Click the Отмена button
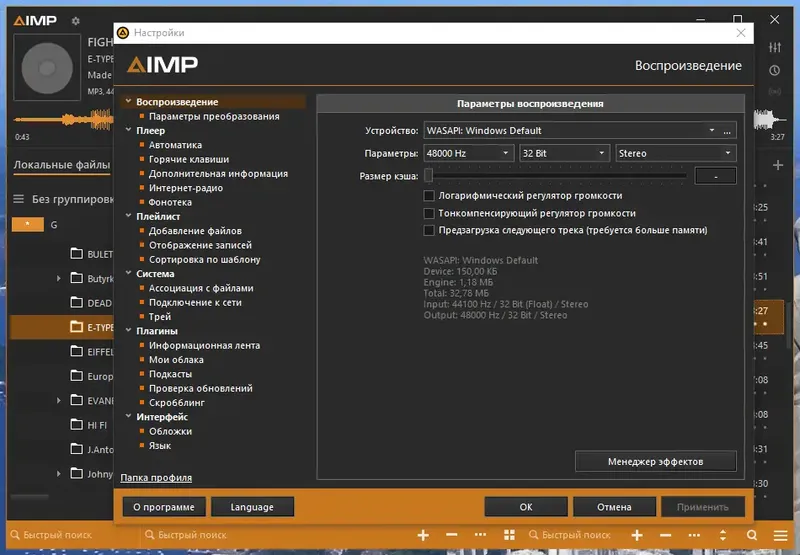The width and height of the screenshot is (800, 555). click(614, 507)
